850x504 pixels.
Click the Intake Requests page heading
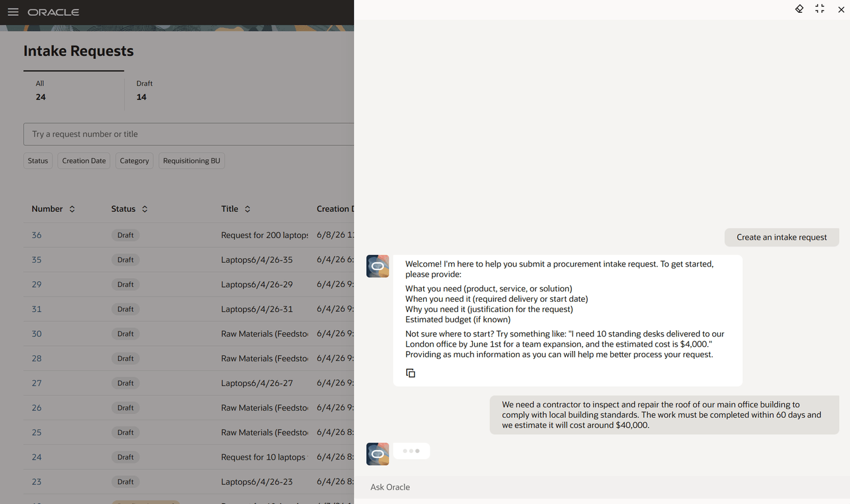click(79, 51)
